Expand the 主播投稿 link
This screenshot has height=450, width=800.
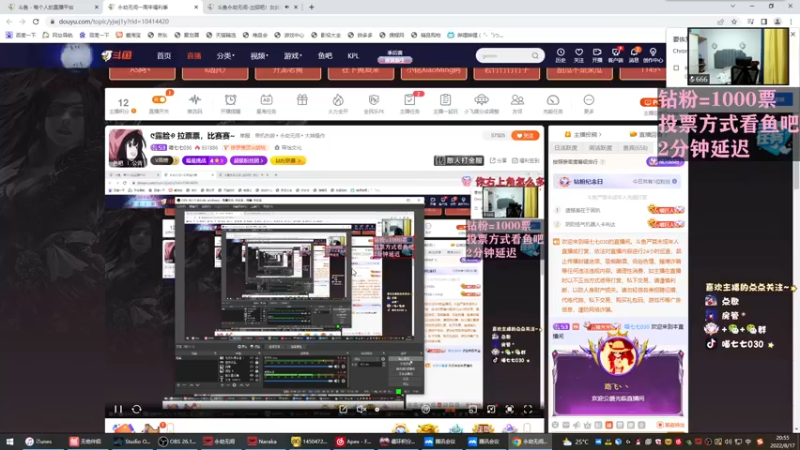[583, 134]
